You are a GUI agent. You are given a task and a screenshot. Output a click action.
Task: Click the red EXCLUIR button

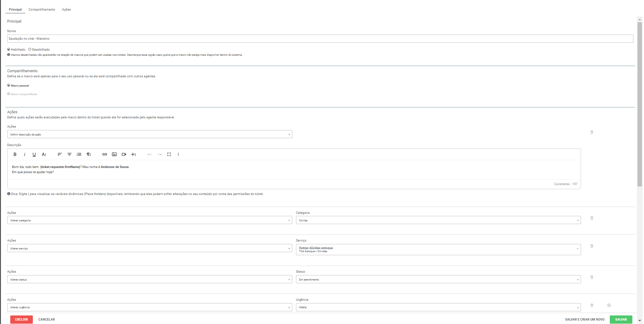tap(22, 320)
